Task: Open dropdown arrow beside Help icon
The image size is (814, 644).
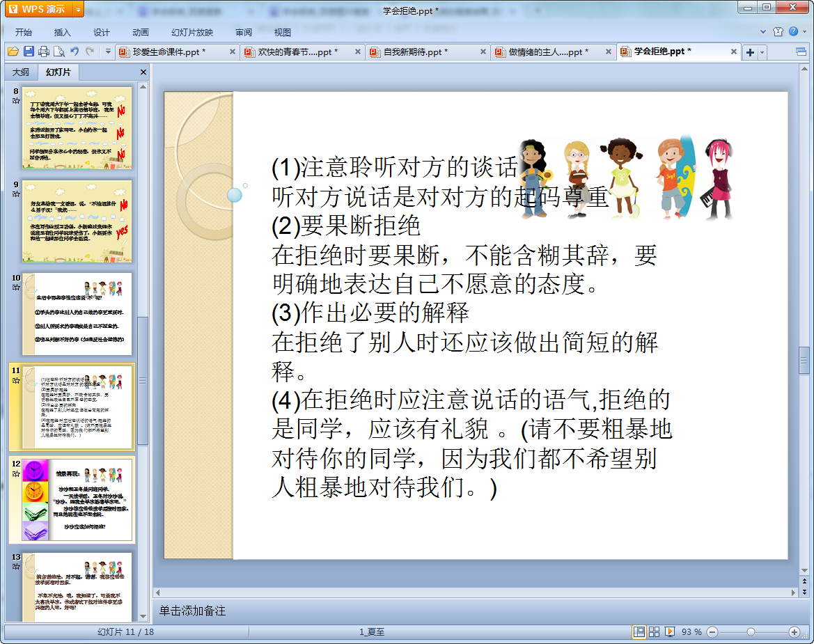Action: (805, 31)
